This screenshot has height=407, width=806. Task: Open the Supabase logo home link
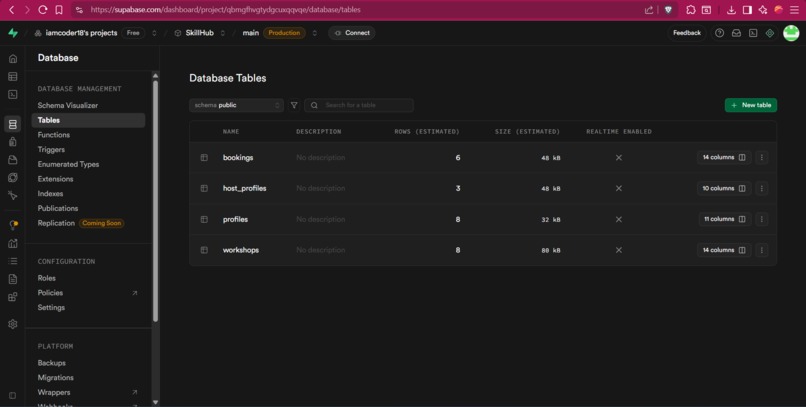pos(13,33)
